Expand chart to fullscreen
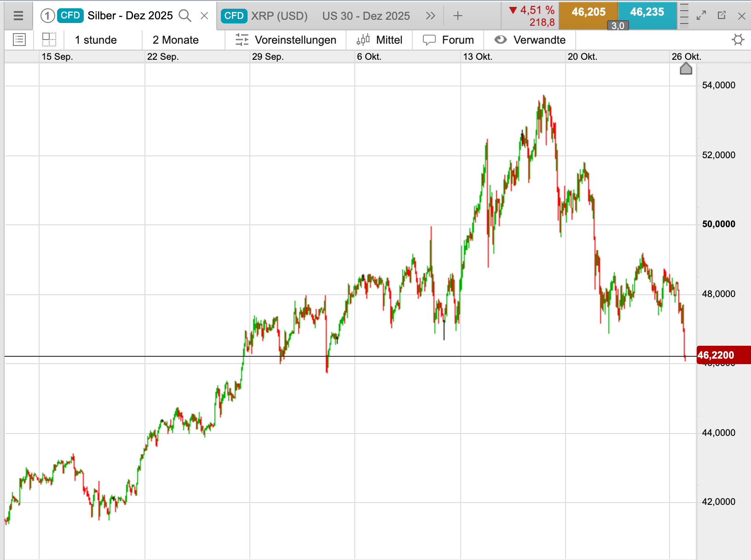751x560 pixels. coord(701,16)
